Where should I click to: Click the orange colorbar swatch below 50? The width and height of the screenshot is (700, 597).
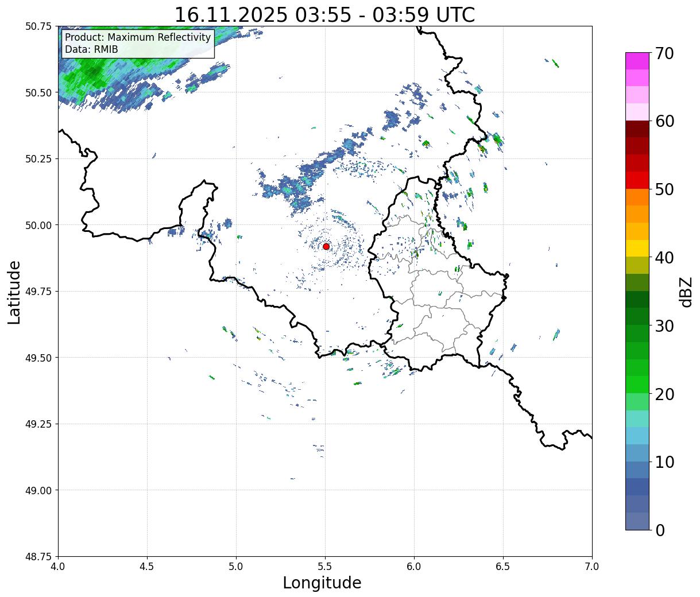(637, 197)
